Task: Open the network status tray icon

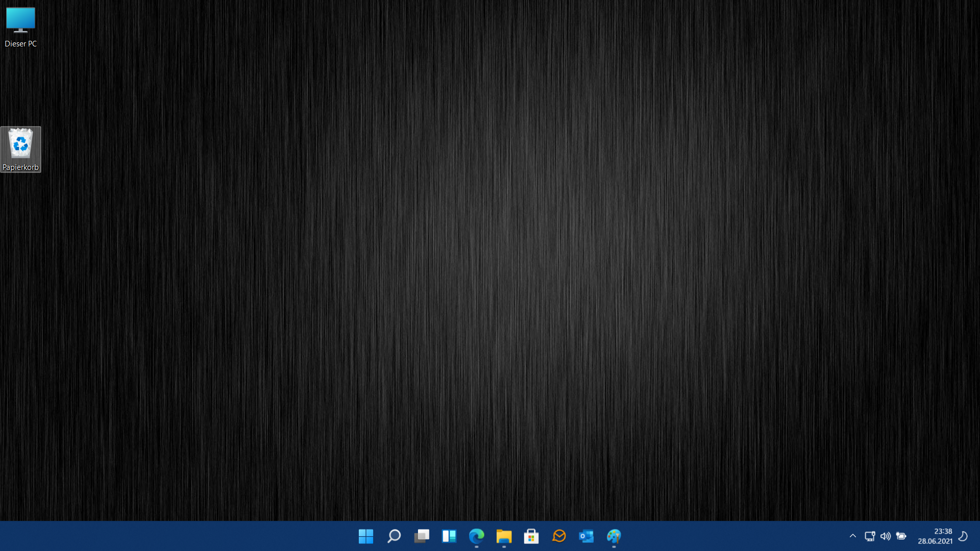Action: [x=870, y=536]
